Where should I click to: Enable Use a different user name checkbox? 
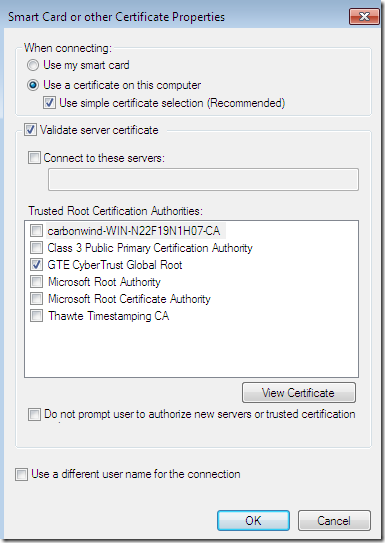(21, 474)
